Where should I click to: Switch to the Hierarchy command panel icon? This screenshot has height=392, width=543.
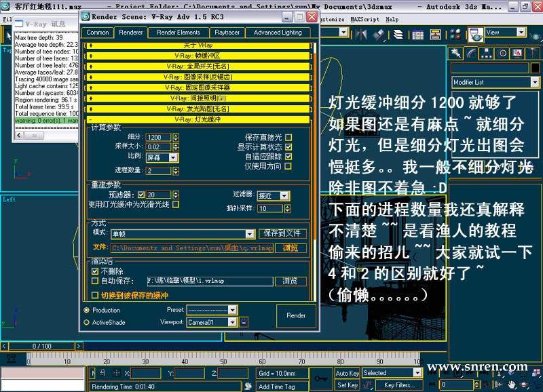pyautogui.click(x=487, y=54)
